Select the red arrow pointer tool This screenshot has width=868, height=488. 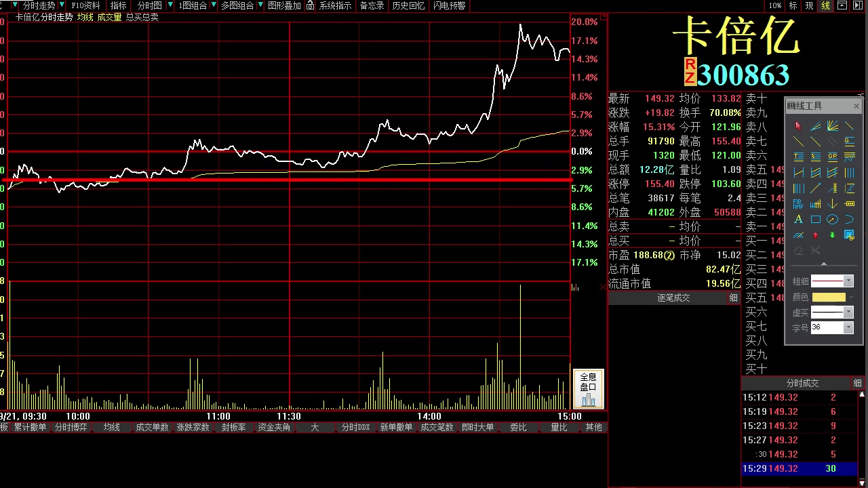point(798,125)
